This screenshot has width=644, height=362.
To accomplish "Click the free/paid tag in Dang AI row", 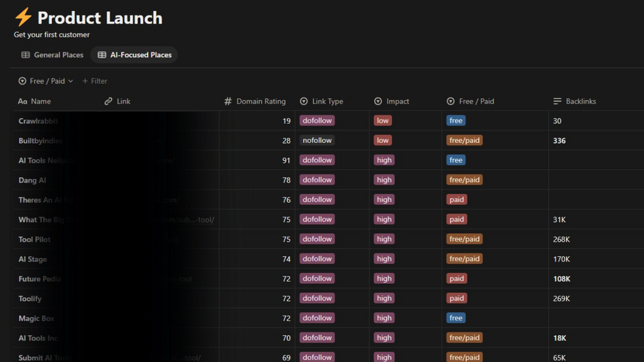I will [465, 180].
